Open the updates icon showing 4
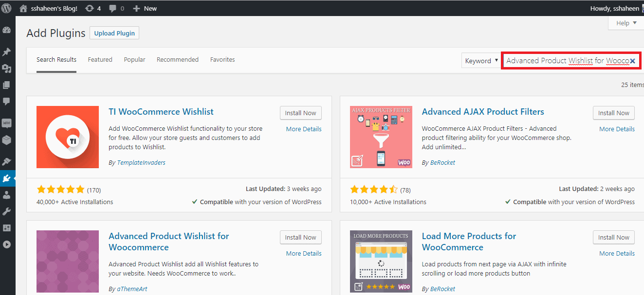 pyautogui.click(x=92, y=8)
